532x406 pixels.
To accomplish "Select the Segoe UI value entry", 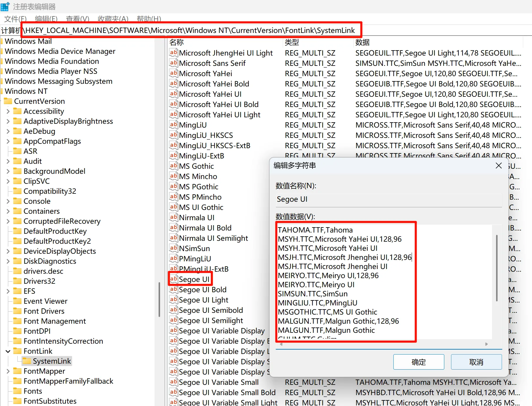I will tap(194, 279).
